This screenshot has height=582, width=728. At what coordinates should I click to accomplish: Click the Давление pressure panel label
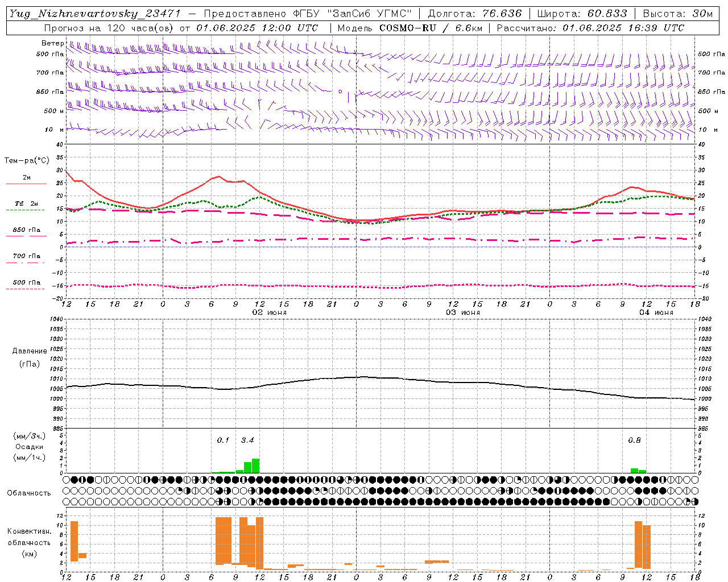tap(30, 351)
